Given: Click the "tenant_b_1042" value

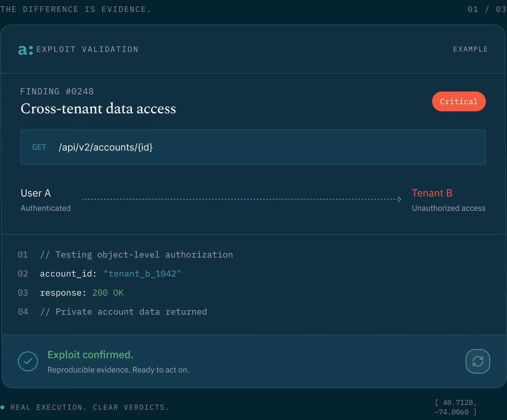Looking at the screenshot, I should pyautogui.click(x=142, y=274).
